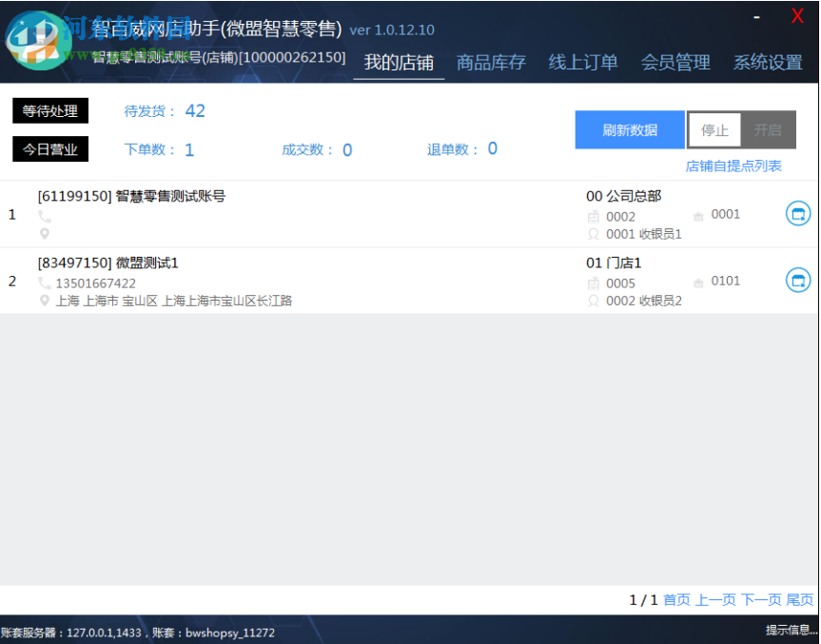Open the 店铺自提点列表 link
This screenshot has height=644, width=821.
tap(733, 165)
